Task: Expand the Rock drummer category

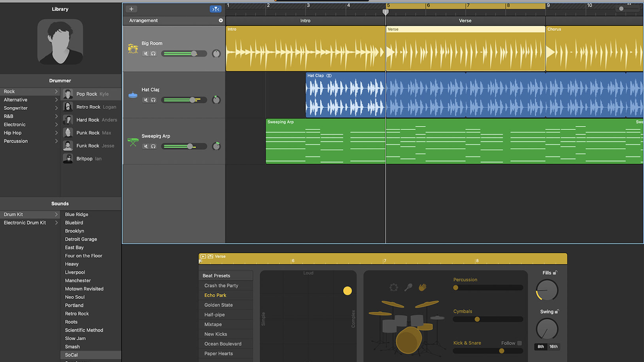Action: tap(57, 91)
